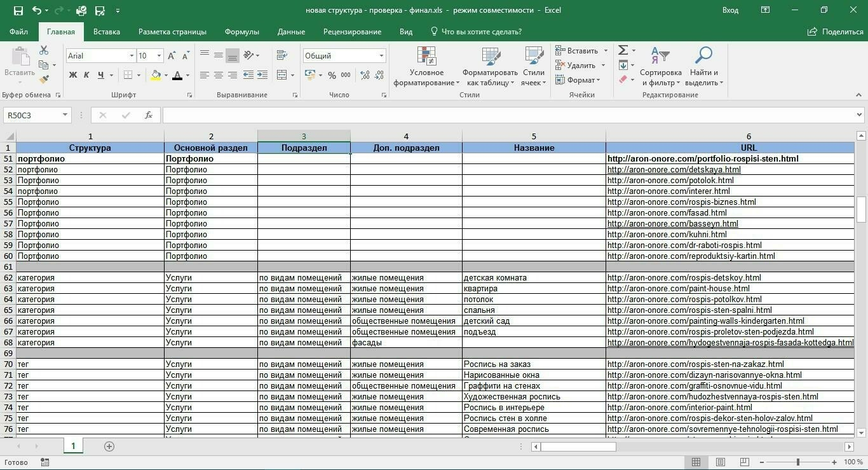Click Find and Select (Найти и выделить)
This screenshot has width=868, height=470.
(703, 66)
